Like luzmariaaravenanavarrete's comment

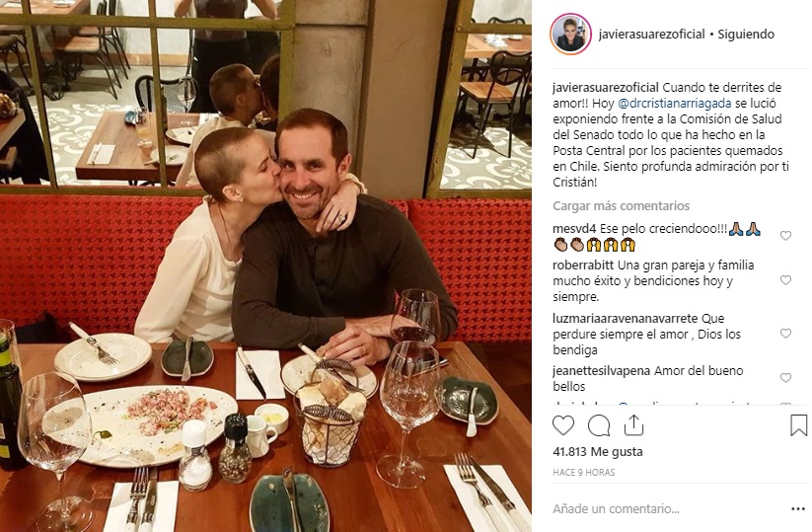click(785, 333)
